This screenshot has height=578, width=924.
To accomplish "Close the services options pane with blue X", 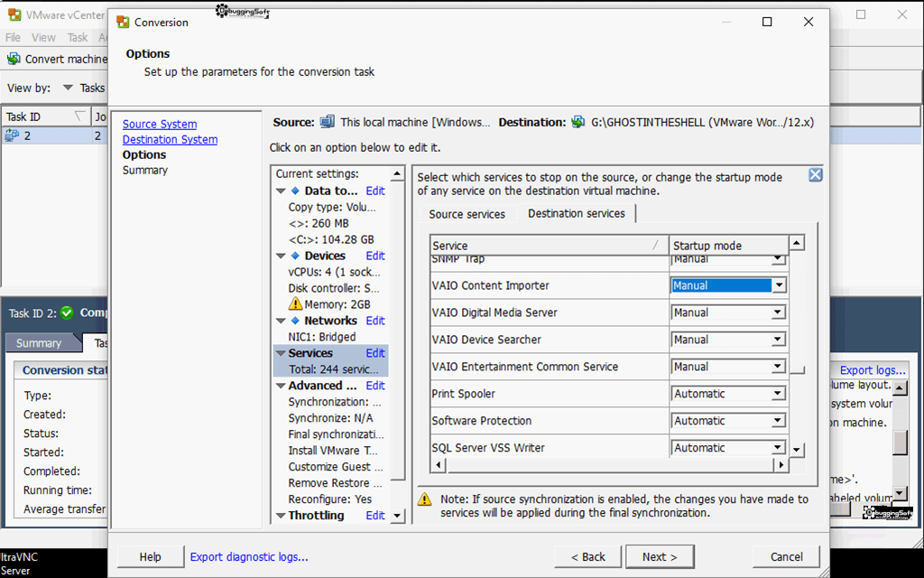I will pyautogui.click(x=815, y=174).
